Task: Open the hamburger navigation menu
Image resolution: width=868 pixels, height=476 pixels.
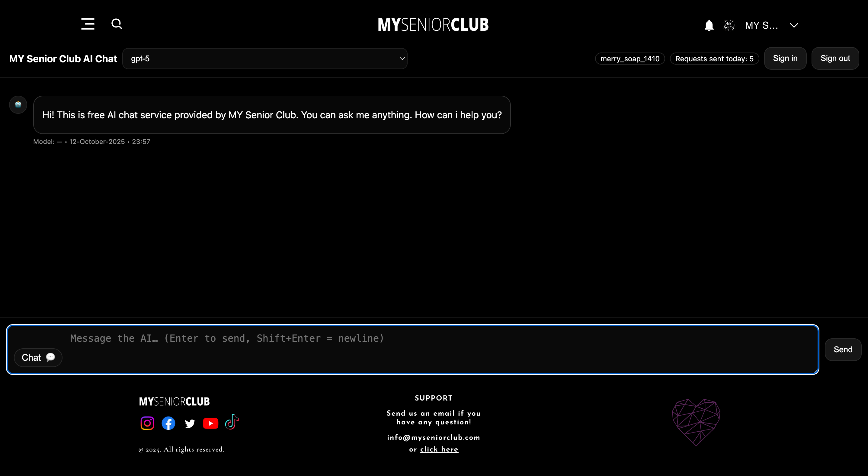Action: pos(88,24)
